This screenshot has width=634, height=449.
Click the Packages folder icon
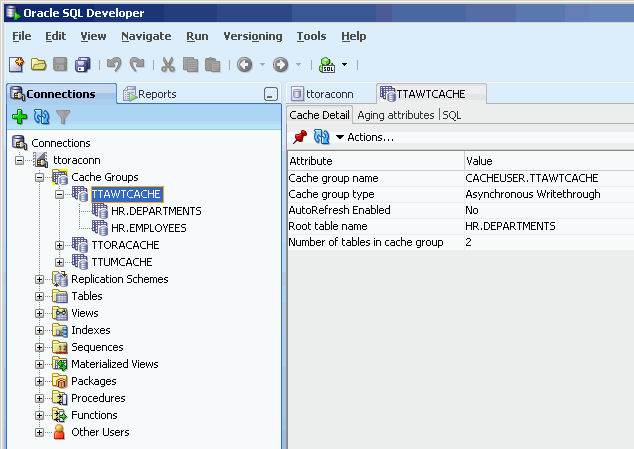point(60,381)
